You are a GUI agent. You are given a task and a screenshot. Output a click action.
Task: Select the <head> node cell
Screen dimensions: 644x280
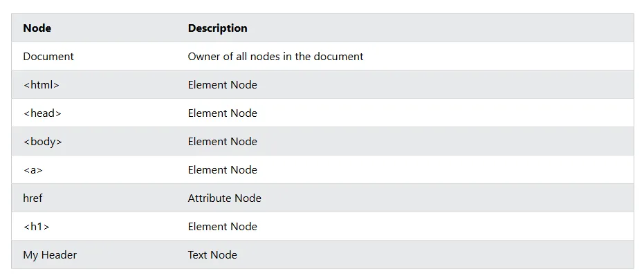pos(42,113)
